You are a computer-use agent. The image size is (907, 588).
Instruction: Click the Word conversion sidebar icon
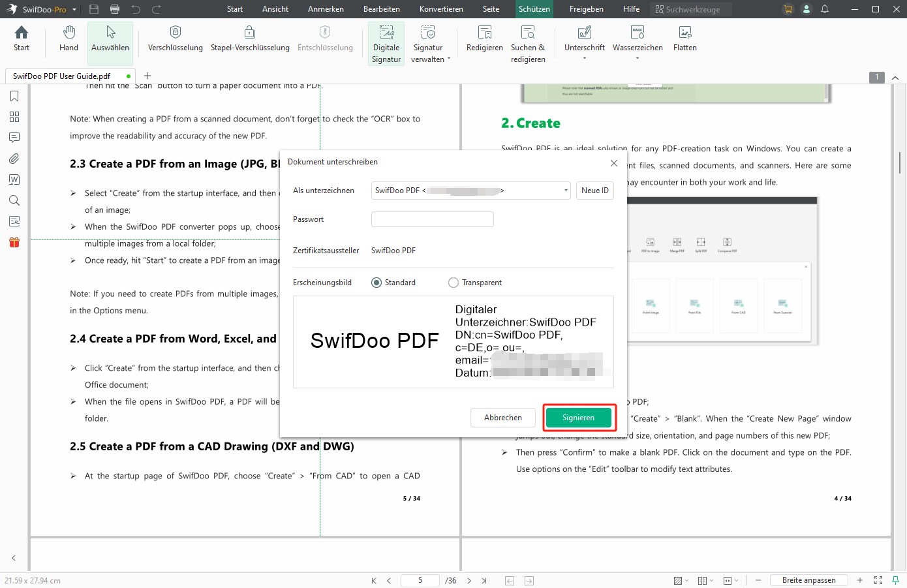[14, 179]
